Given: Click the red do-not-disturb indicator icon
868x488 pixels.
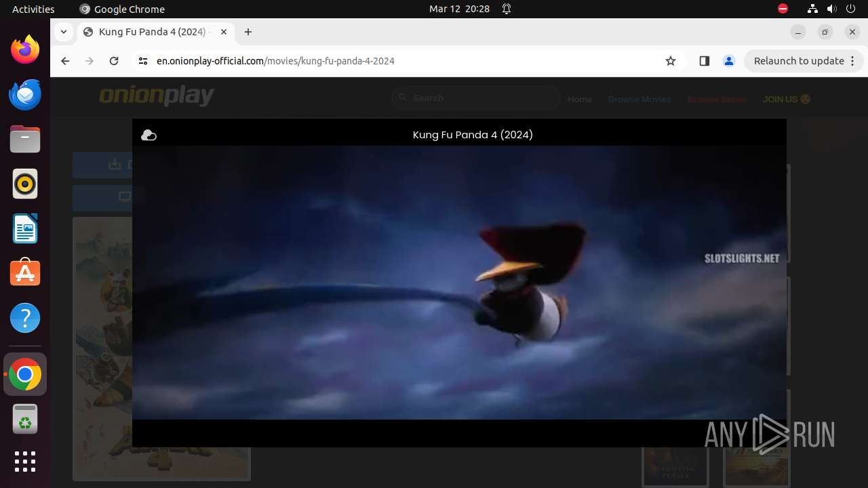Looking at the screenshot, I should pyautogui.click(x=783, y=9).
